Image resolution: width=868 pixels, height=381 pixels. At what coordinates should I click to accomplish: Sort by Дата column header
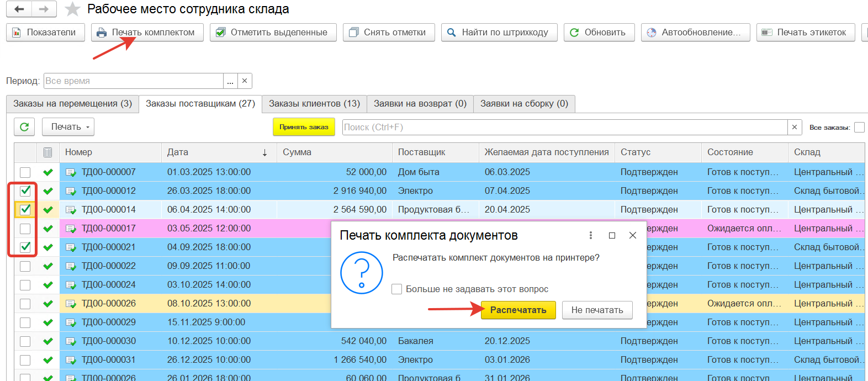tap(219, 152)
